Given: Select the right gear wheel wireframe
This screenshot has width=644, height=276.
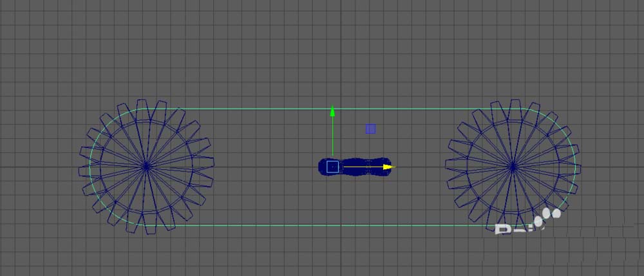Looking at the screenshot, I should pyautogui.click(x=513, y=167).
